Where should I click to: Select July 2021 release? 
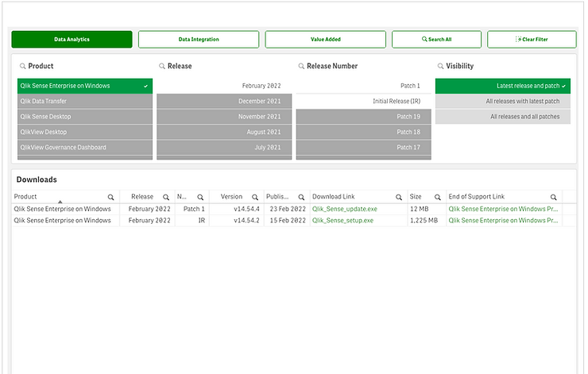[x=224, y=147]
